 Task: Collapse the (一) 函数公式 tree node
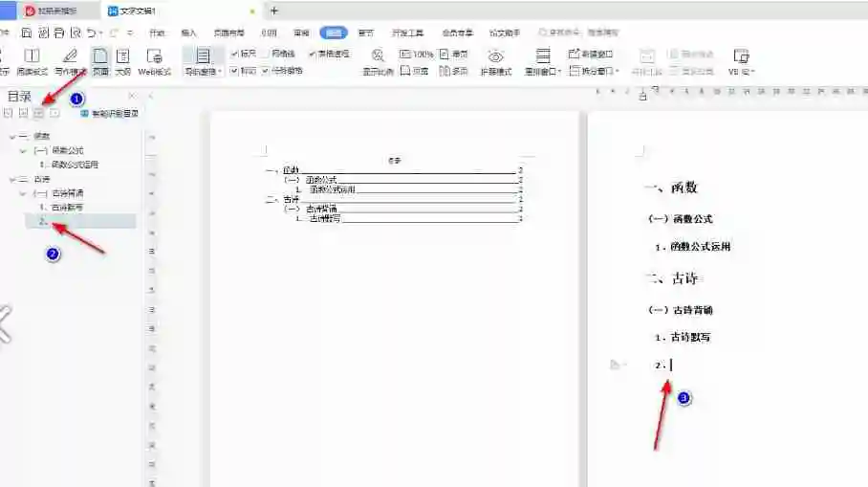pos(23,151)
